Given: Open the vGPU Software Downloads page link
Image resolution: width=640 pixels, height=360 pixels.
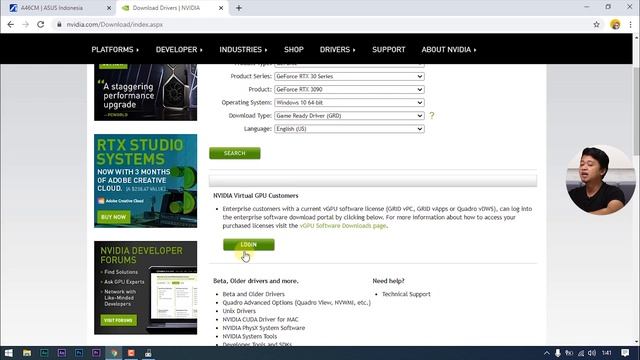Looking at the screenshot, I should (343, 226).
